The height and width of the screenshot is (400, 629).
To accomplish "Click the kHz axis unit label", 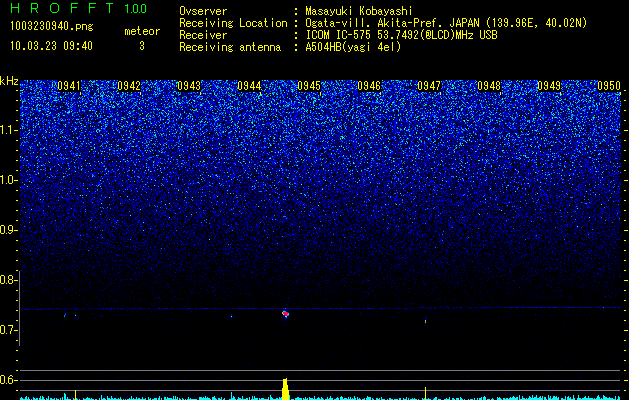I will coord(9,81).
